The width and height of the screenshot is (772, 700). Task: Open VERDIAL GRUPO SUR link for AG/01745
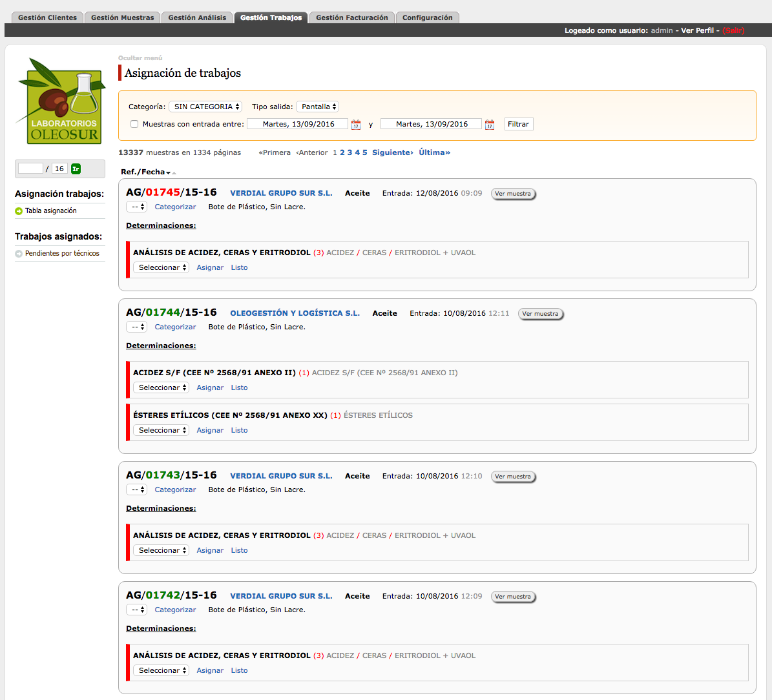click(x=281, y=194)
